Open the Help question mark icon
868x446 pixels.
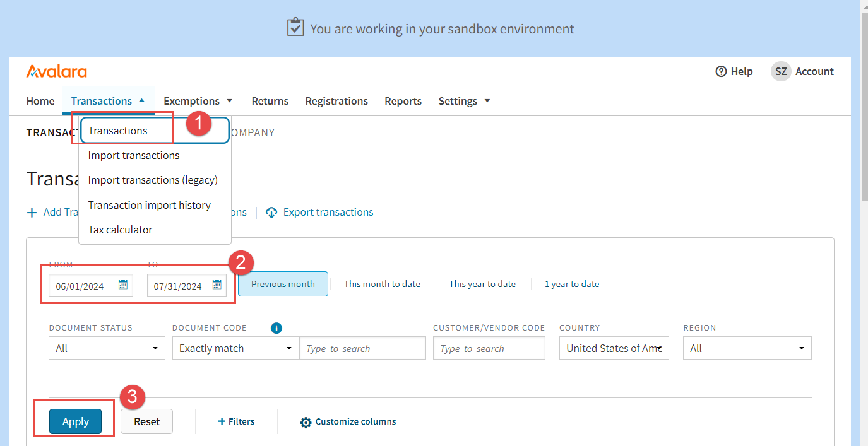pos(721,71)
